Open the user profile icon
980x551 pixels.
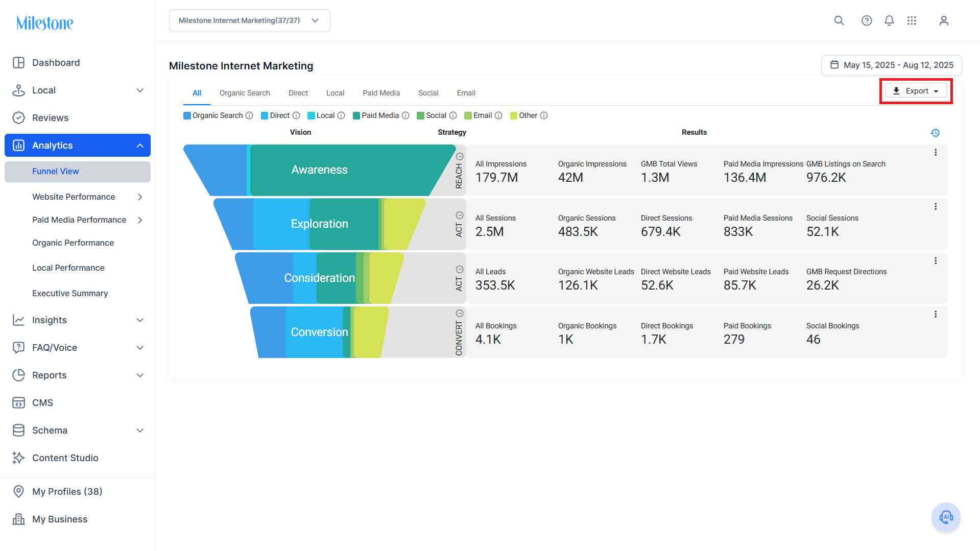click(x=944, y=20)
